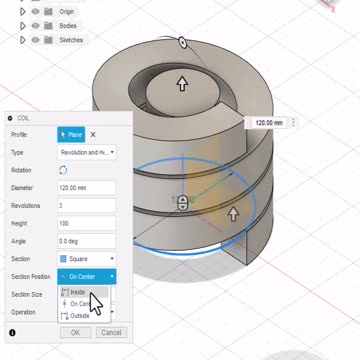
Task: Toggle visibility of Bodies folder
Action: click(x=36, y=26)
